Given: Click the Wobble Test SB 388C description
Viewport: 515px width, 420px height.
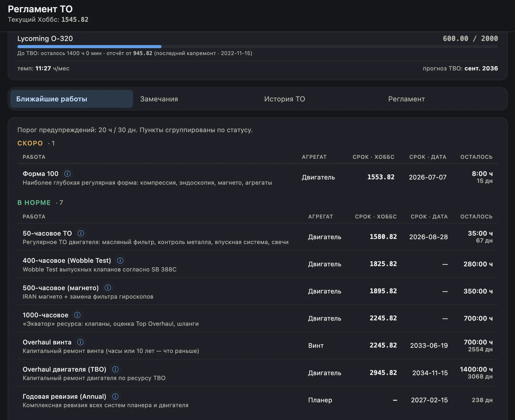Looking at the screenshot, I should 99,269.
